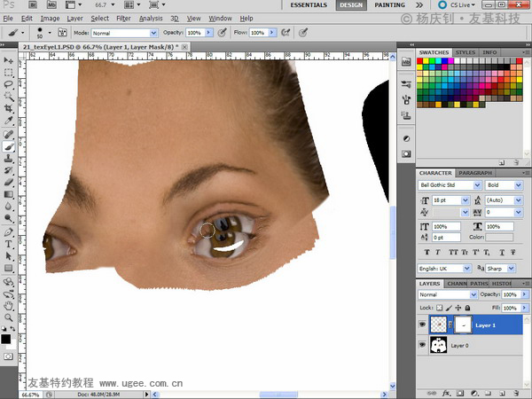The image size is (532, 399).
Task: Toggle the Brush panel button in options bar
Action: coord(62,33)
